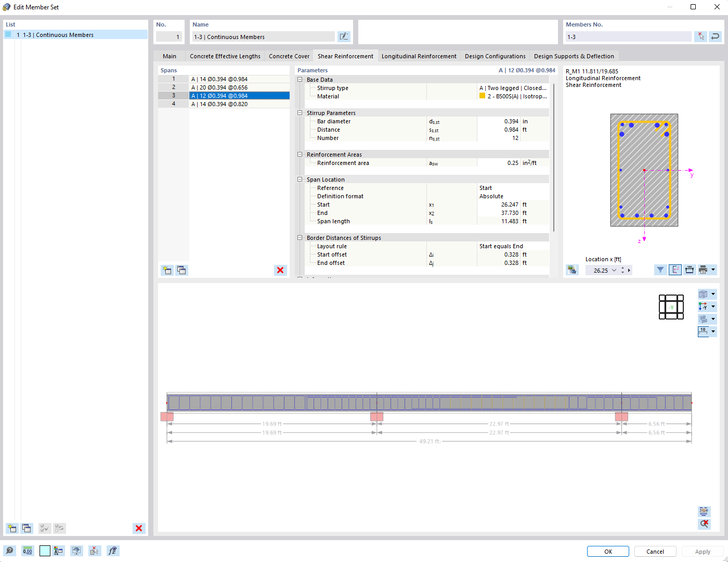
Task: Delete the selected span with the red X icon
Action: 280,270
